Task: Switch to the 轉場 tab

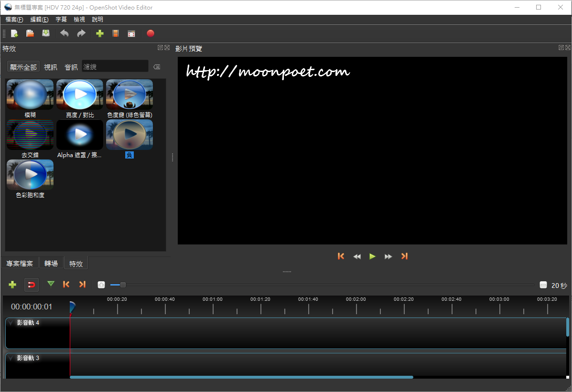Action: tap(51, 264)
